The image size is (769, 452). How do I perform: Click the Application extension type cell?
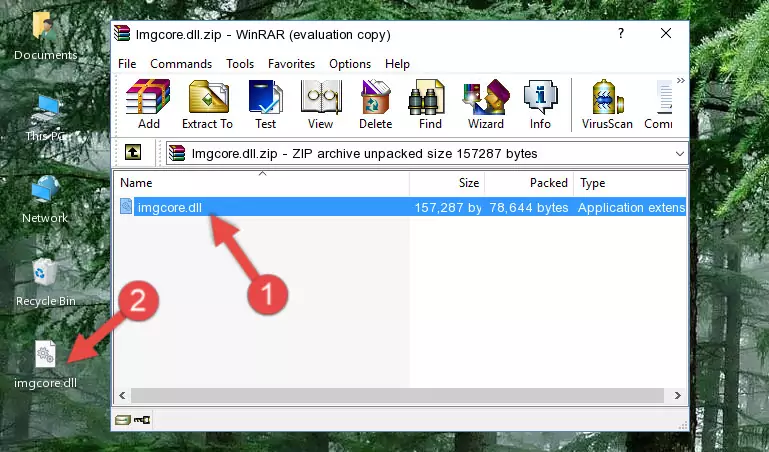coord(631,208)
